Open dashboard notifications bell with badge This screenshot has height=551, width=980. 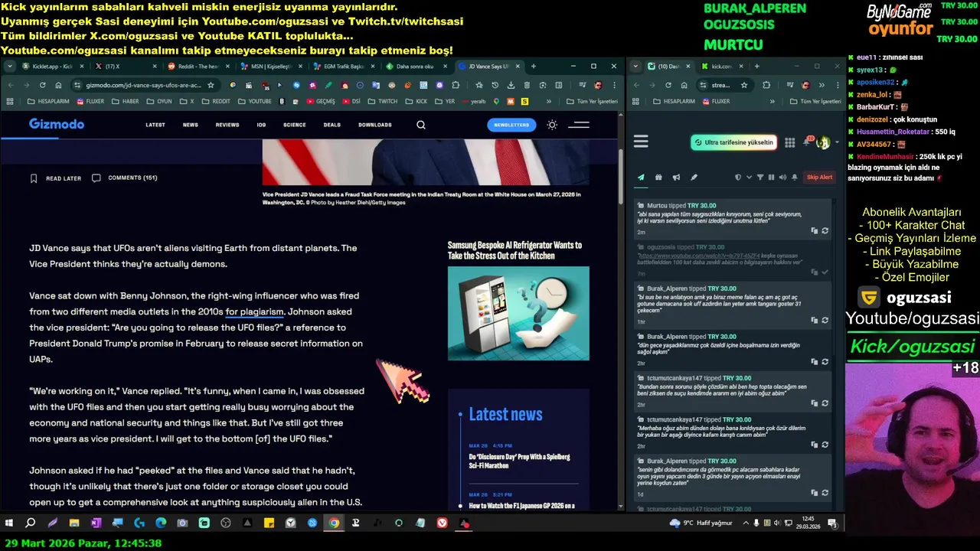(808, 142)
